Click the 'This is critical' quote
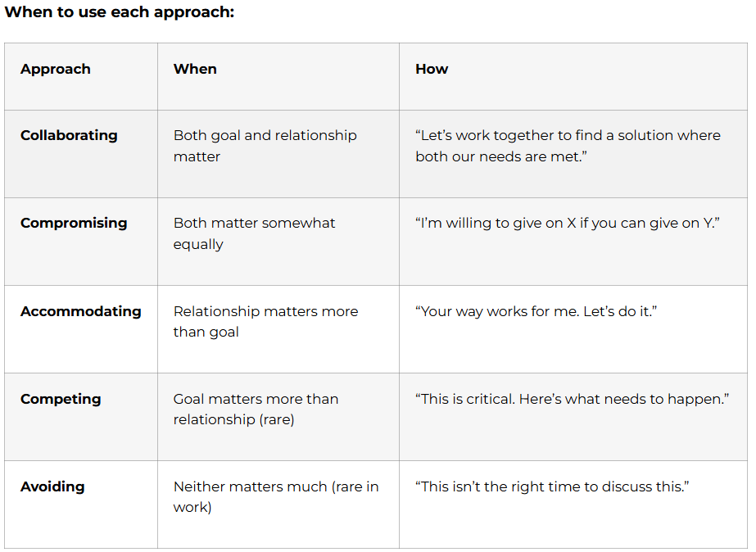Image resolution: width=756 pixels, height=552 pixels. coord(572,399)
